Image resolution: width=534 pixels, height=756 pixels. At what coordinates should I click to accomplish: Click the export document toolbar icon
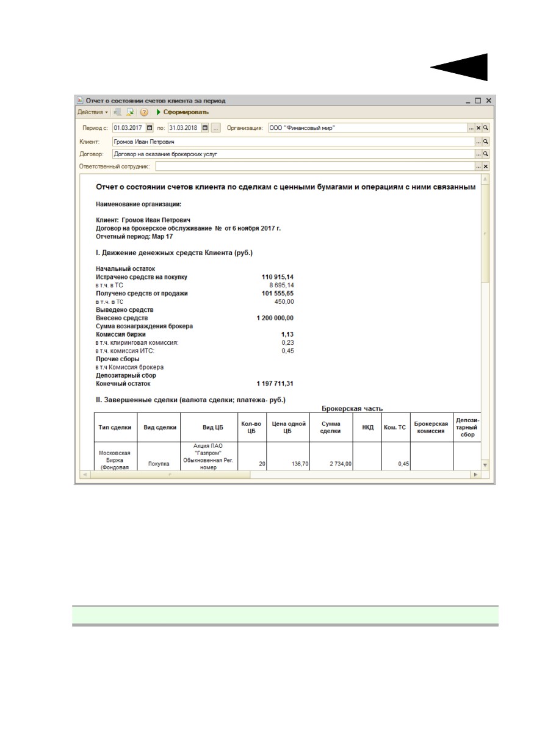point(130,112)
